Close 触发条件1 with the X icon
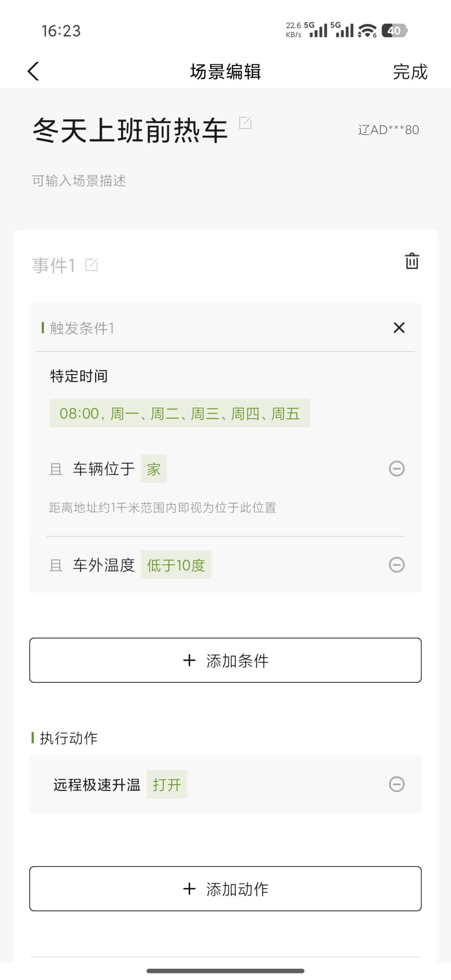451x980 pixels. pyautogui.click(x=399, y=328)
